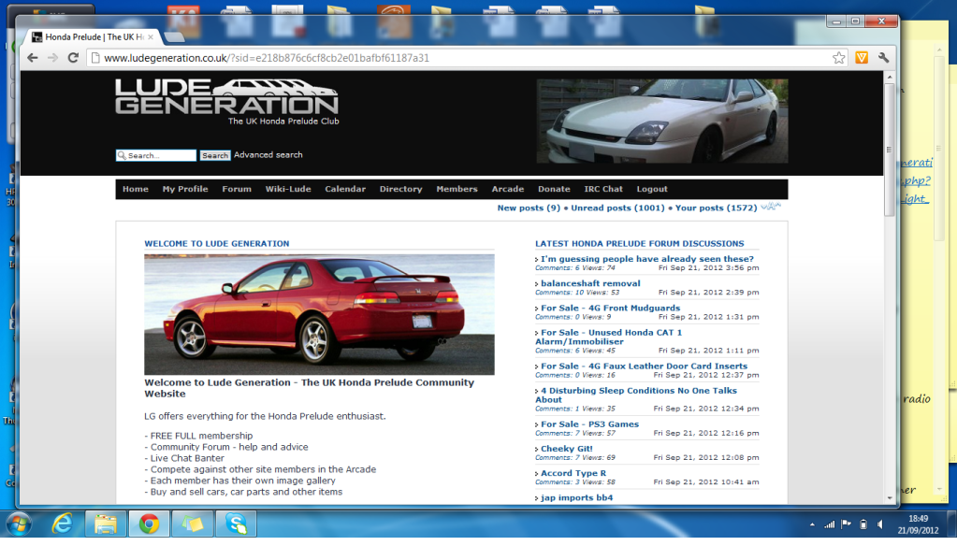957x560 pixels.
Task: Open Chrome's wrench settings menu
Action: (x=883, y=58)
